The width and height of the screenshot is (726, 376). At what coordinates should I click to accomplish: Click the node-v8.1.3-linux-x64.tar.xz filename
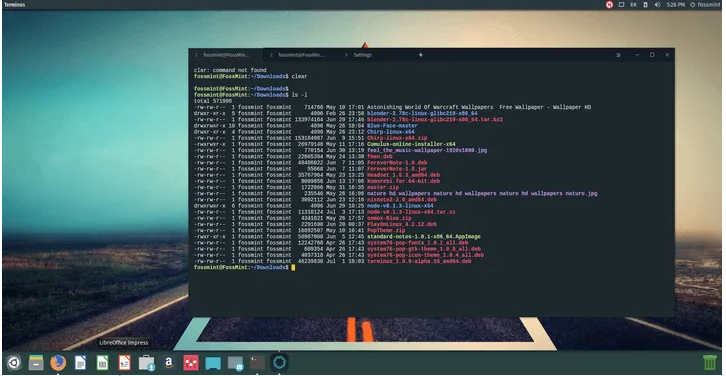pos(411,212)
